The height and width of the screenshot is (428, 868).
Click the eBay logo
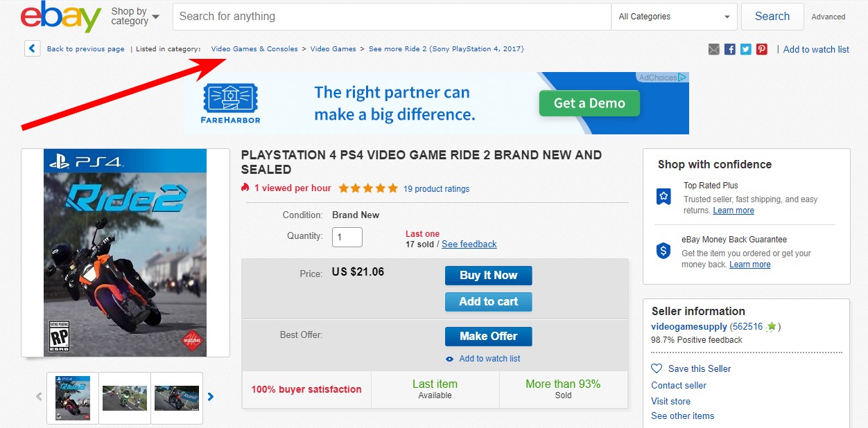[x=61, y=17]
